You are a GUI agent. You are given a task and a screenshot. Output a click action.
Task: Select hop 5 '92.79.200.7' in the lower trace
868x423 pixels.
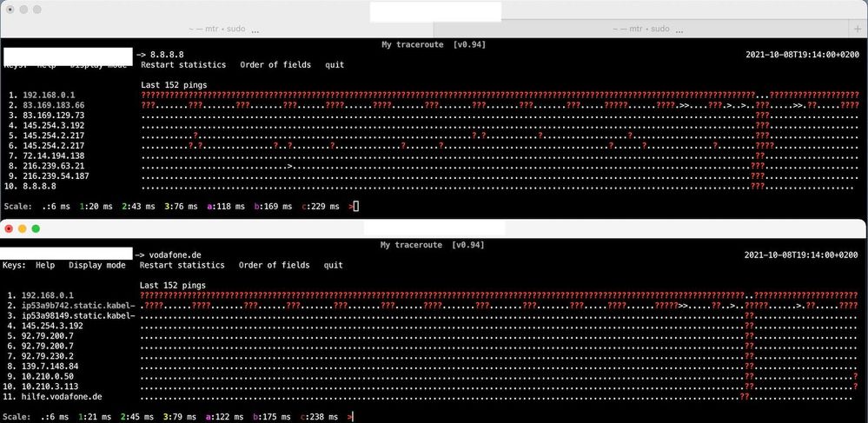tap(48, 336)
